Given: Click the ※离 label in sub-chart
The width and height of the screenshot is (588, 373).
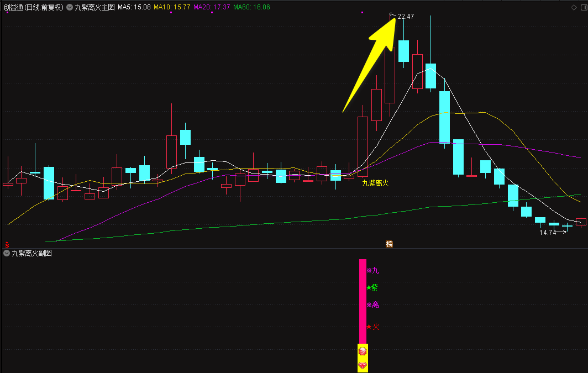Looking at the screenshot, I should point(372,305).
